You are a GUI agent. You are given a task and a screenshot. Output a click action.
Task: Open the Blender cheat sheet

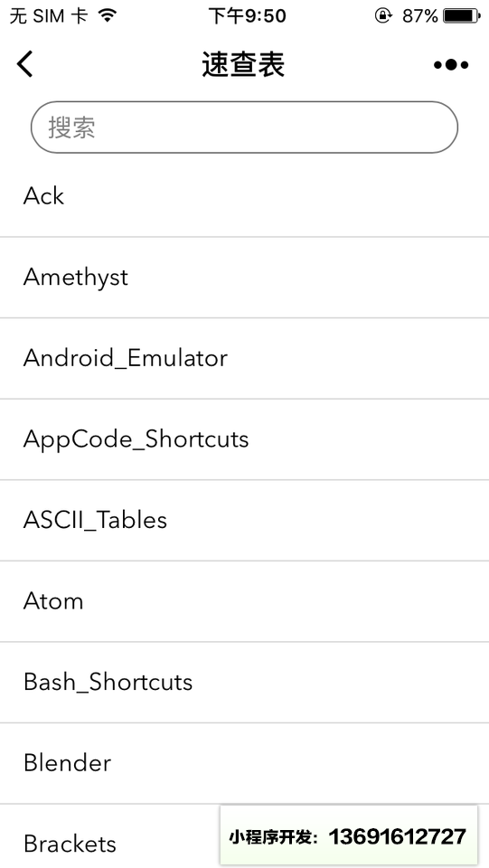click(x=244, y=763)
